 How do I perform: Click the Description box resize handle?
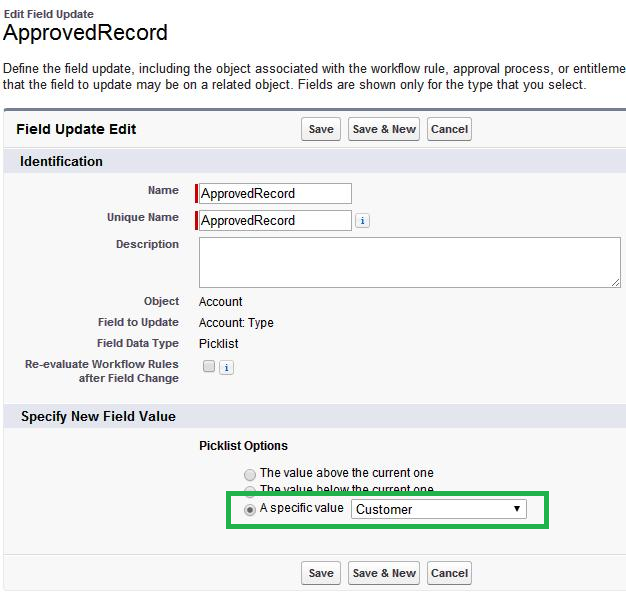point(616,283)
